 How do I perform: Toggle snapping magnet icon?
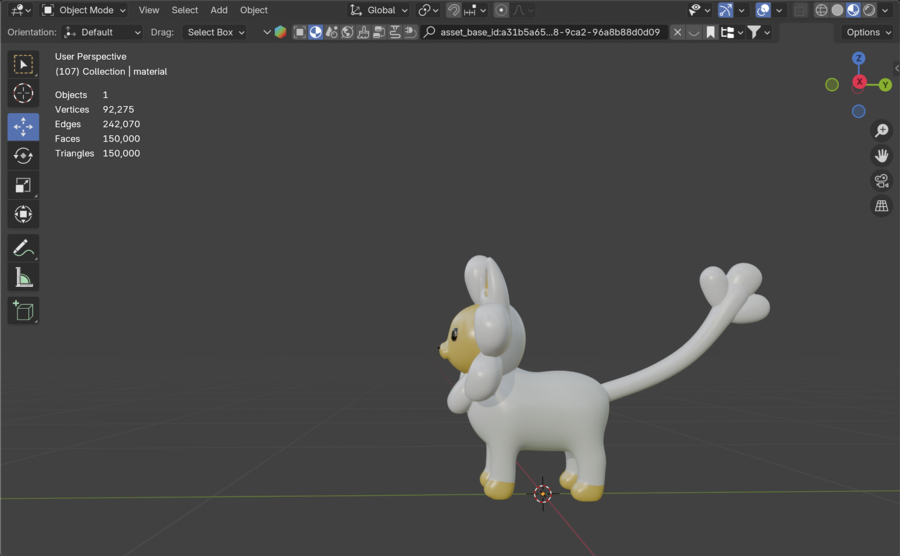(x=454, y=10)
